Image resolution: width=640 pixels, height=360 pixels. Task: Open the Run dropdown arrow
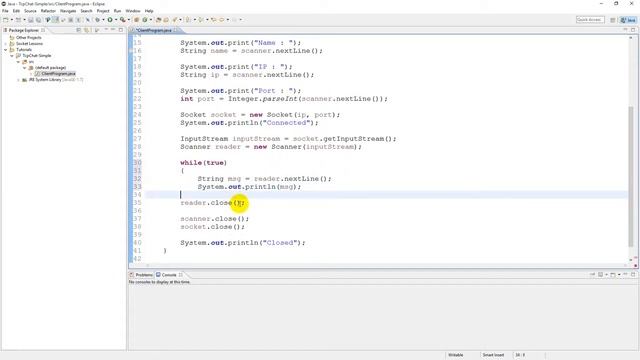point(116,20)
